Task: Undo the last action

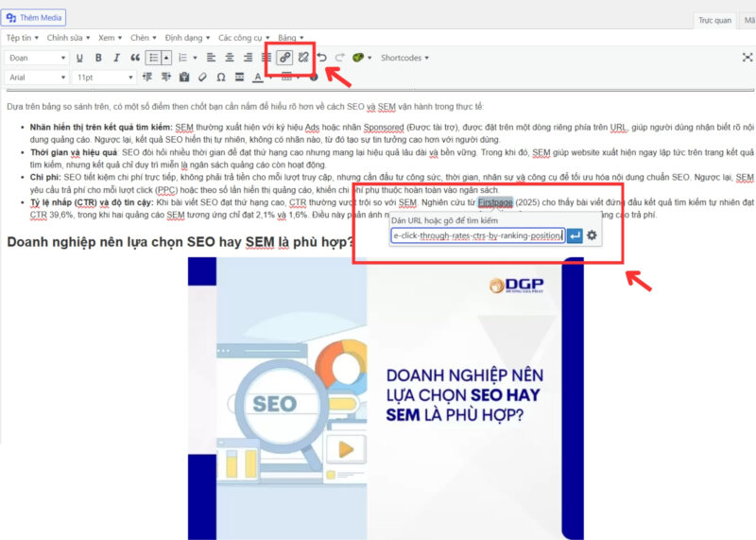Action: (x=321, y=58)
